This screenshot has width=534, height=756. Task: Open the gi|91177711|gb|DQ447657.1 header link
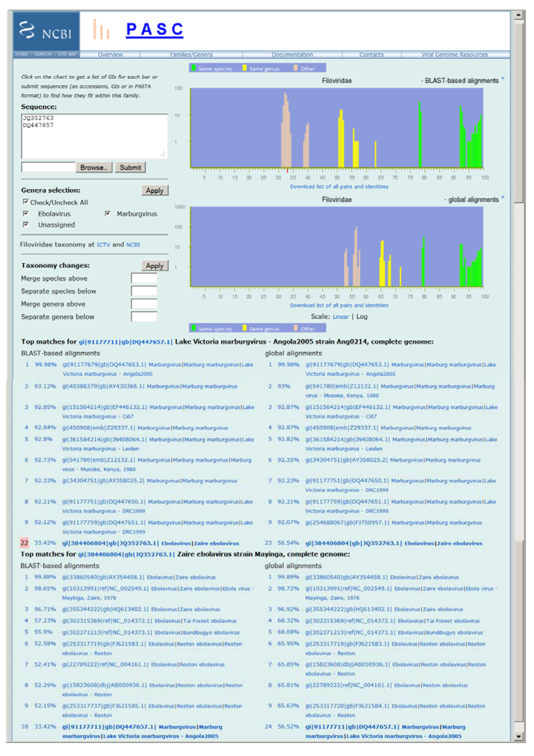pyautogui.click(x=125, y=342)
